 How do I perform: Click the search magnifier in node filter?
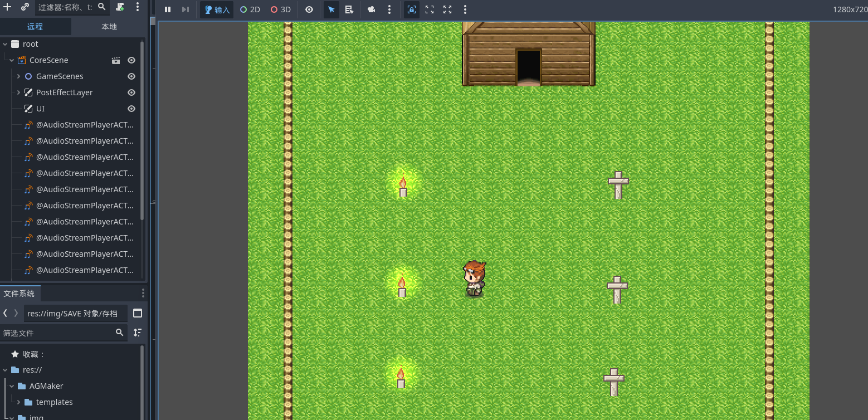click(x=102, y=7)
